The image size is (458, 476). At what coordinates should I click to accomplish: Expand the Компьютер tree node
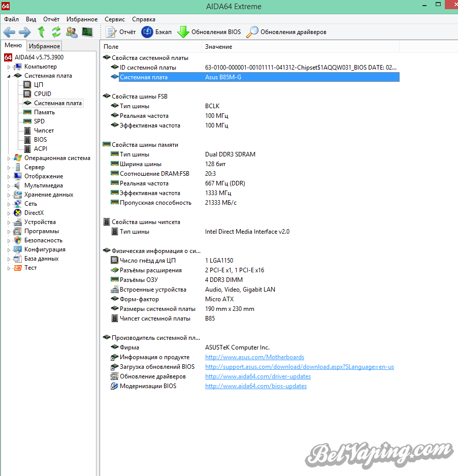(x=9, y=67)
